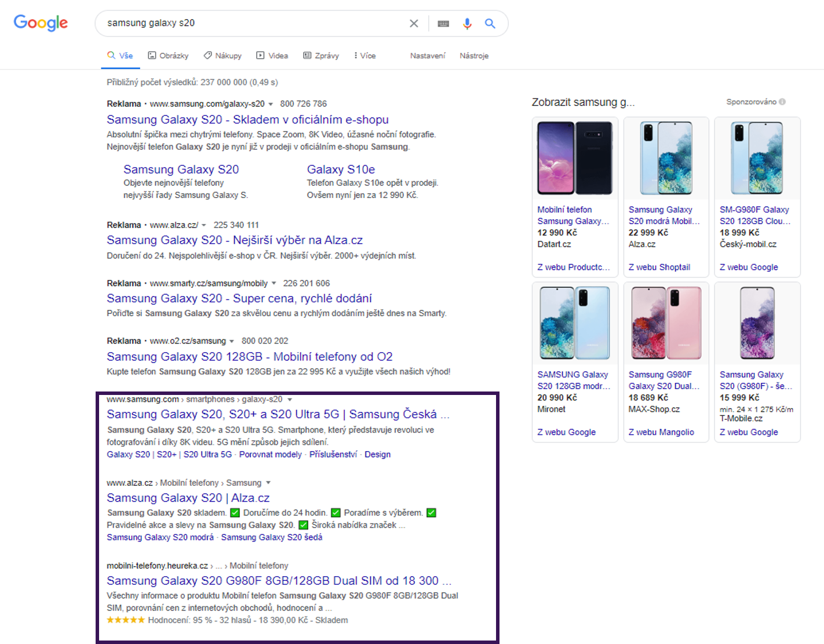Clear the search query with the X icon
The image size is (824, 644).
[414, 23]
